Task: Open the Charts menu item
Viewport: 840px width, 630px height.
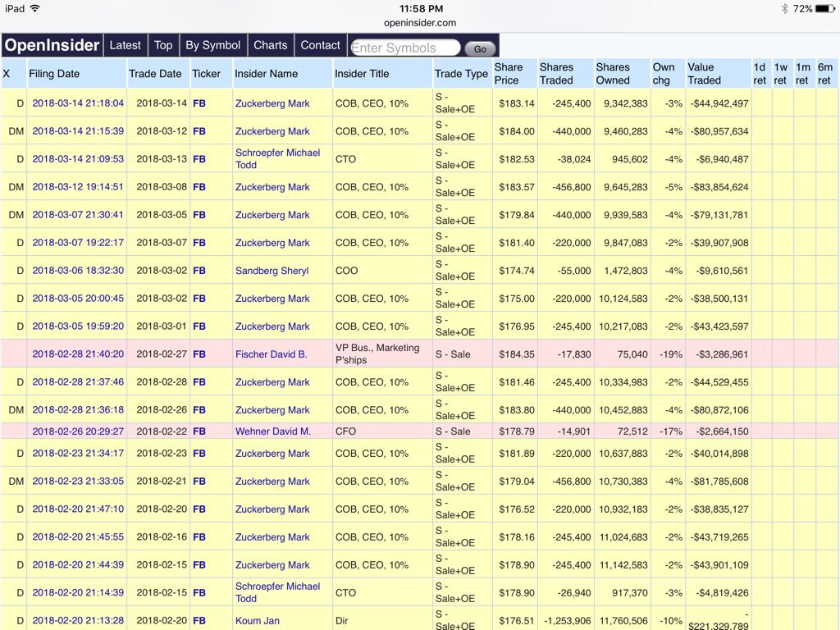Action: point(271,46)
